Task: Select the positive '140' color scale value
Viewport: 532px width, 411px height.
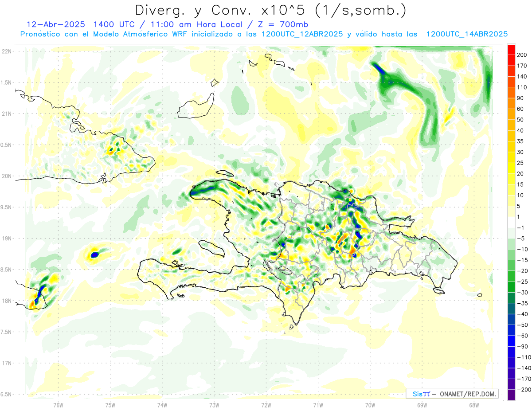Action: click(522, 77)
